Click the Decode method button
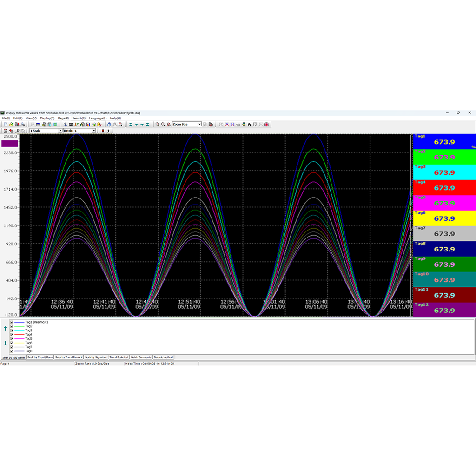 164,357
